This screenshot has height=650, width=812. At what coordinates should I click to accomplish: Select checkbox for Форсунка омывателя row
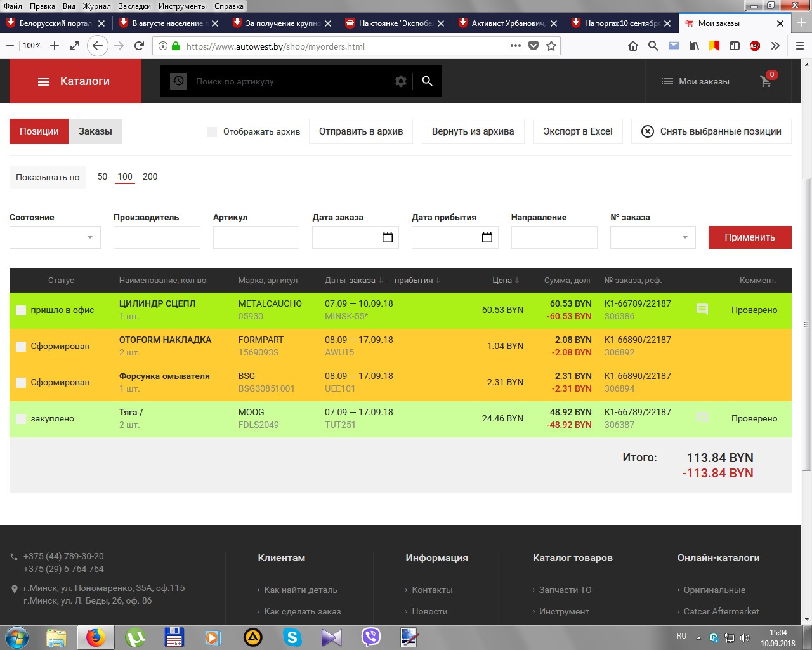pos(21,383)
